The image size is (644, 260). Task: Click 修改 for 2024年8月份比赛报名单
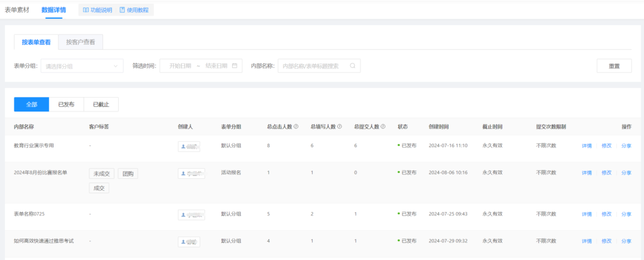pyautogui.click(x=606, y=172)
